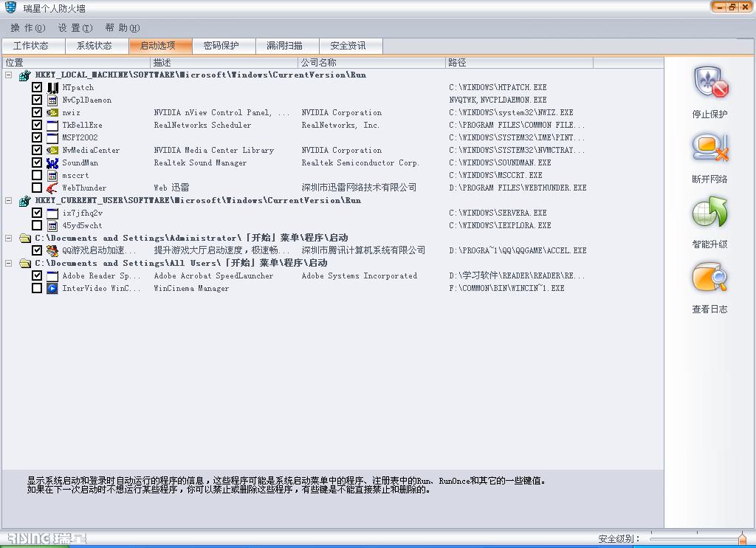Disable the SoundMan startup checkbox

(37, 162)
